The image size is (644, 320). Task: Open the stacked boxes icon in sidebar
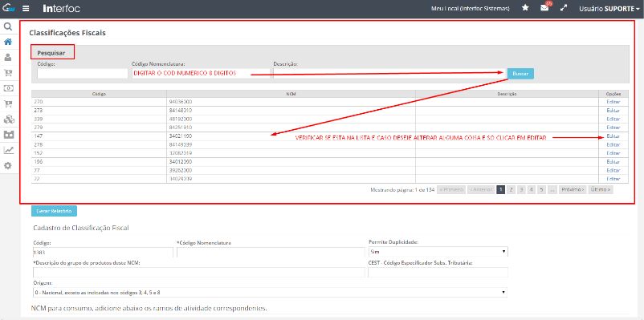8,119
